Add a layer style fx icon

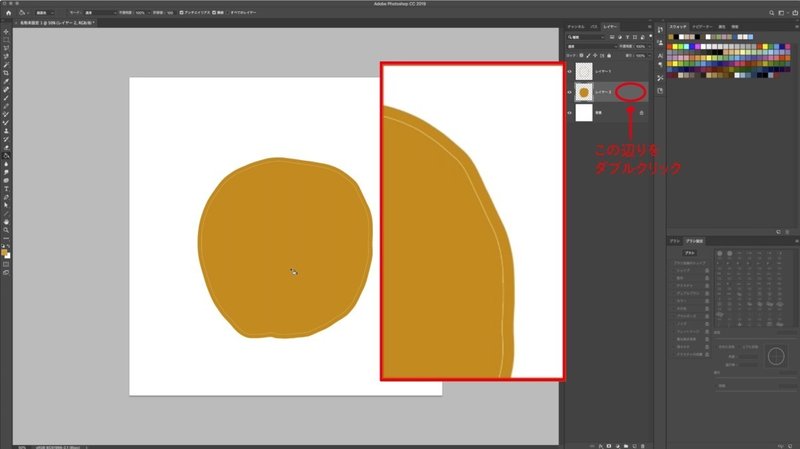coord(601,446)
